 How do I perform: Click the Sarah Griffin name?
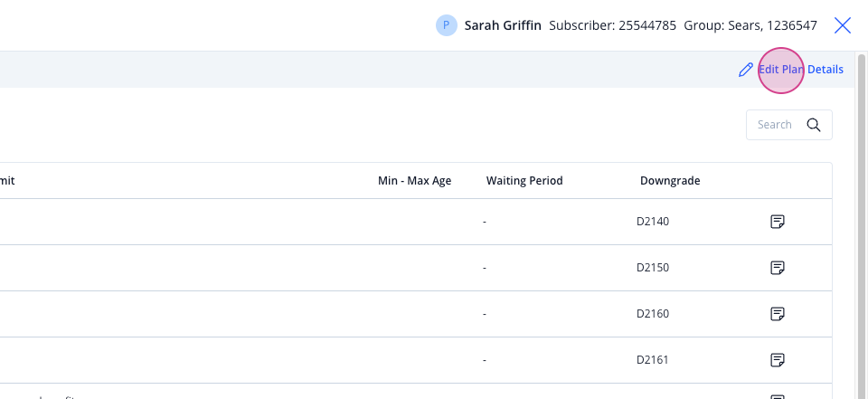click(x=503, y=25)
